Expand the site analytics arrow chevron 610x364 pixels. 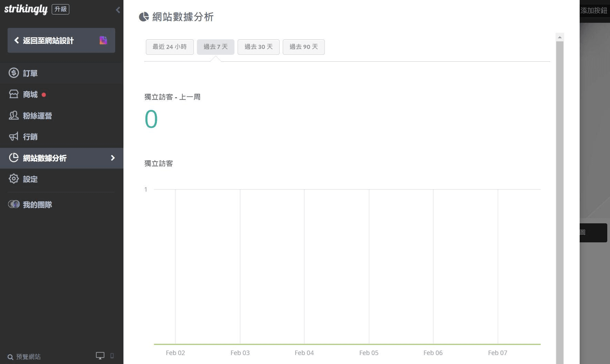pos(113,158)
